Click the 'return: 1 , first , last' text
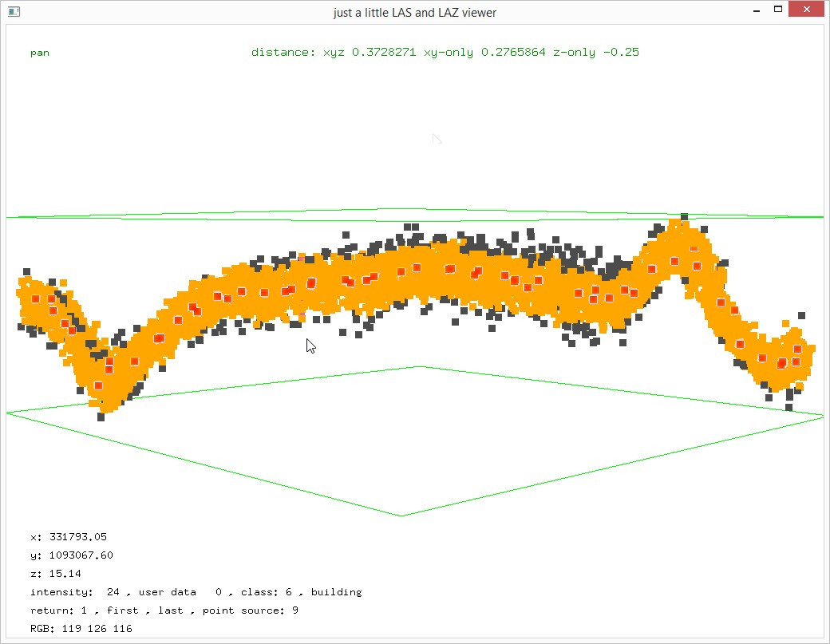The width and height of the screenshot is (830, 644). (106, 610)
